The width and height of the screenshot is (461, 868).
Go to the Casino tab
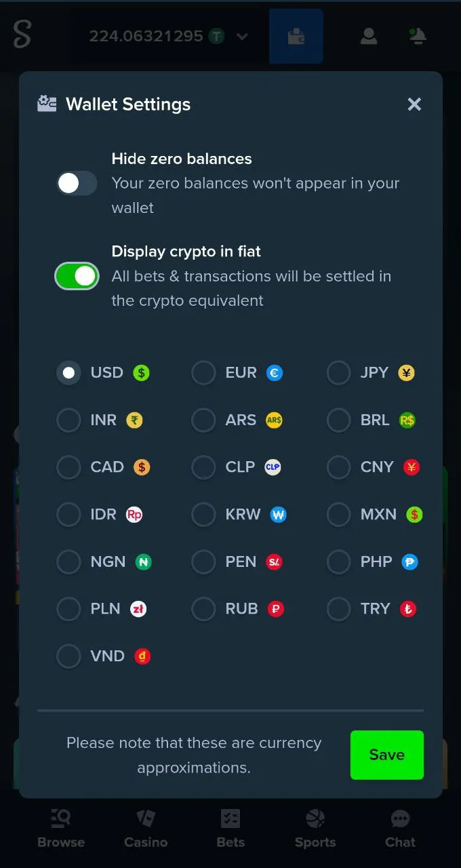(x=146, y=829)
